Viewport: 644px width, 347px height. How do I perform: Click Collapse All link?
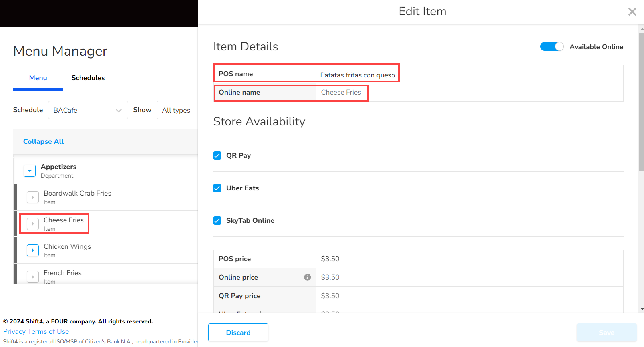tap(43, 141)
